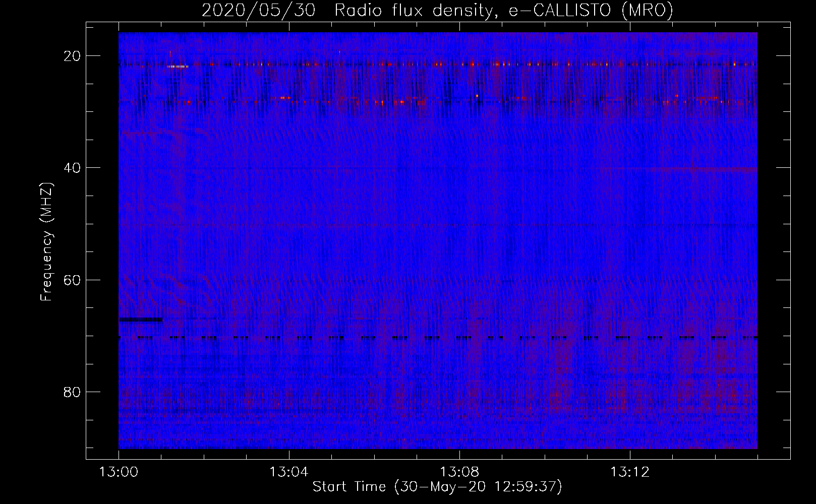
Task: Click the bright white streak near 22 MHz
Action: (x=178, y=66)
